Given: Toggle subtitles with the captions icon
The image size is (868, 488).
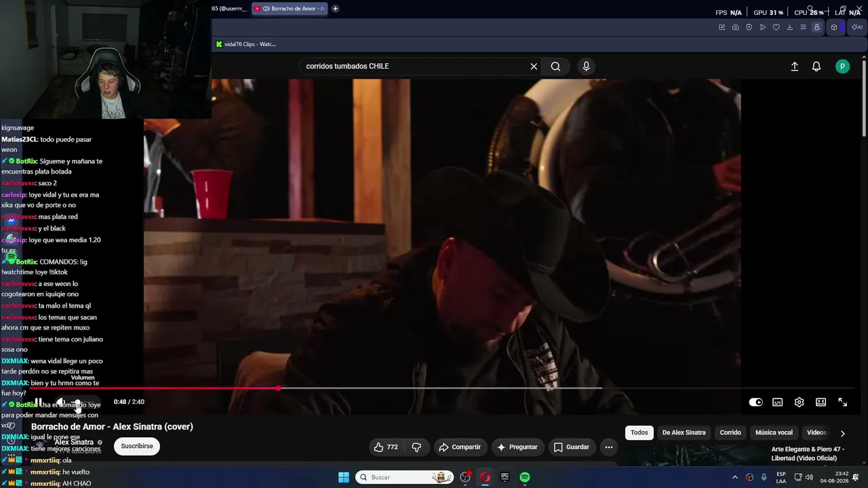Looking at the screenshot, I should click(x=777, y=402).
